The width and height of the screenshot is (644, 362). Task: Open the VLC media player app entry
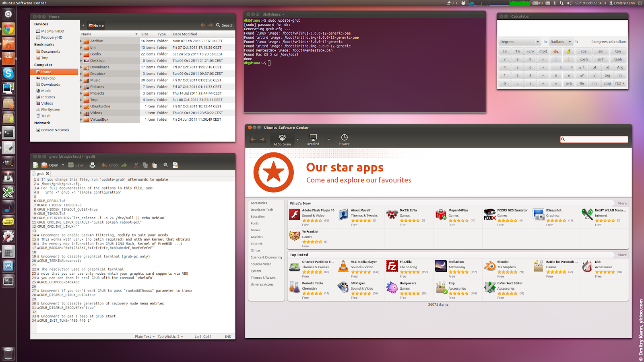pos(360,269)
